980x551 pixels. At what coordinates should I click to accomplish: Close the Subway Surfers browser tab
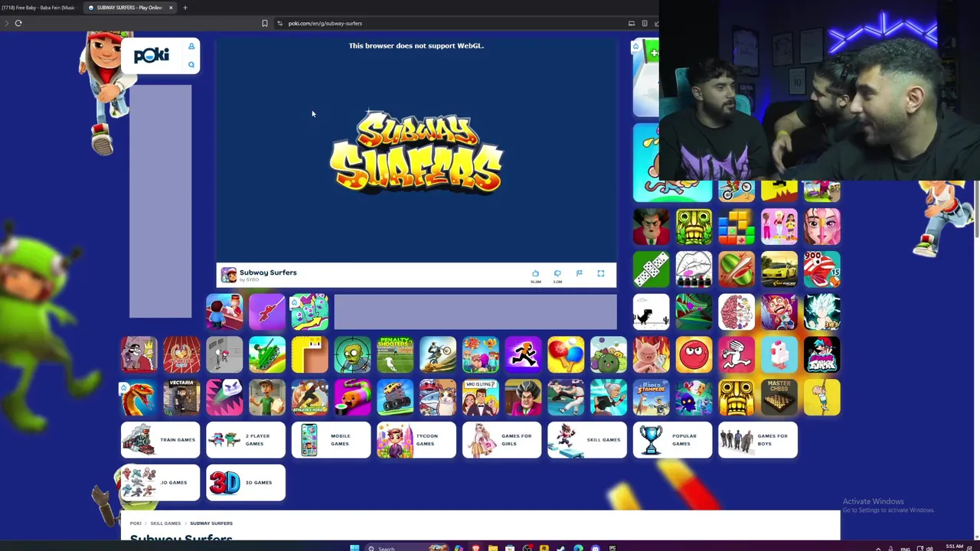171,8
